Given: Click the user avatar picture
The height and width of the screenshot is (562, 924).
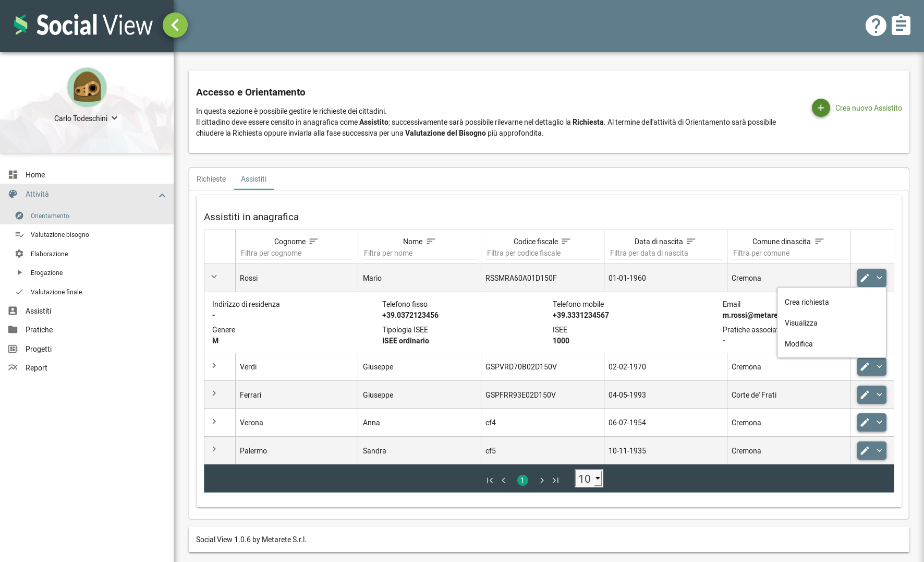Looking at the screenshot, I should (x=87, y=88).
